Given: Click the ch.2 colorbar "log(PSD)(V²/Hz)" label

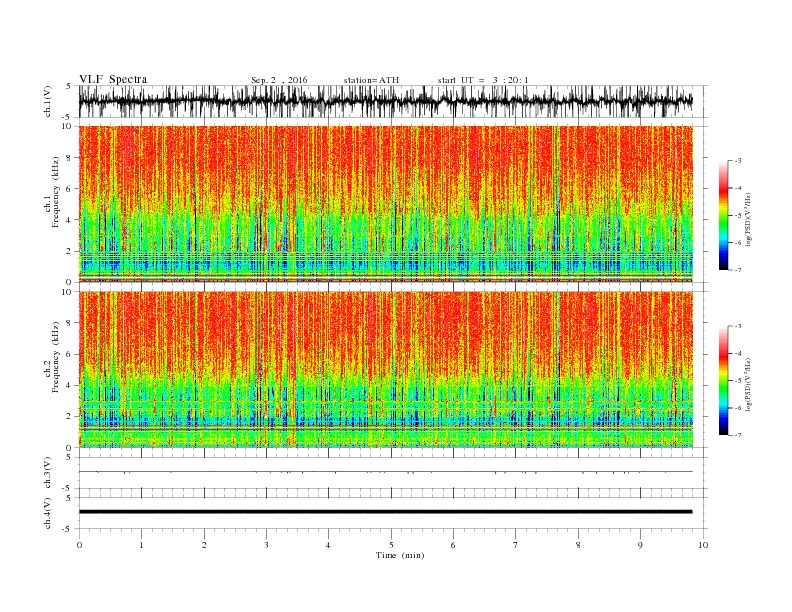Looking at the screenshot, I should (x=747, y=385).
